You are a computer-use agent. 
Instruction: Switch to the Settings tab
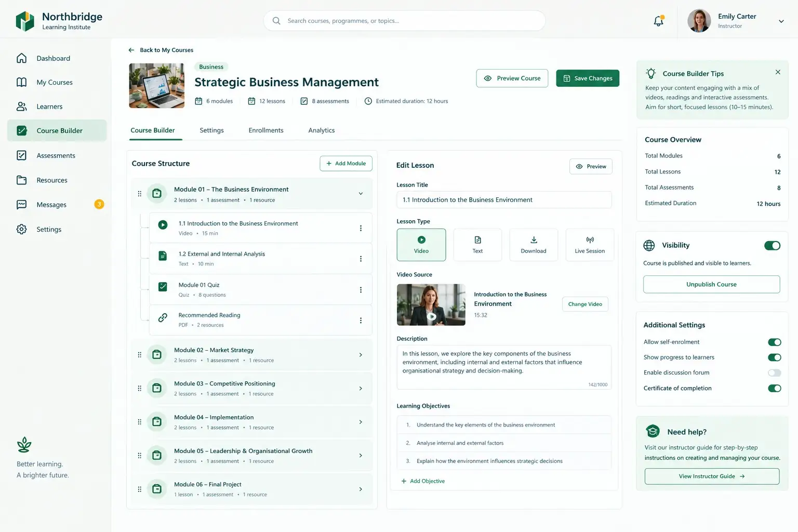(x=211, y=130)
